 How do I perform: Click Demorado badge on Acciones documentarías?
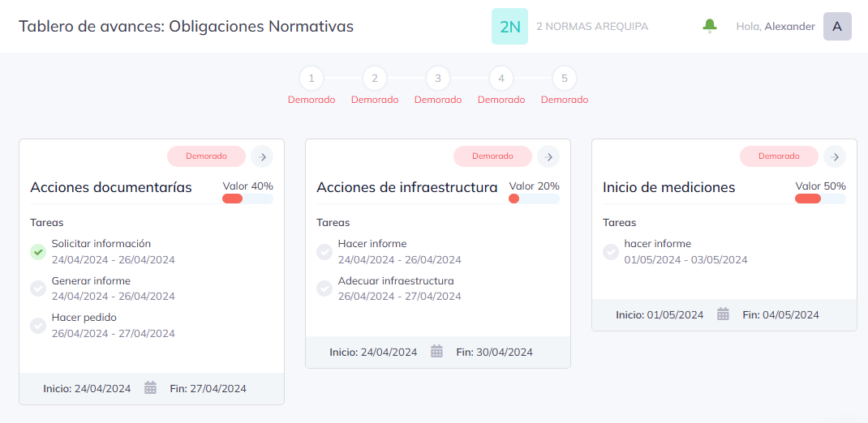[207, 156]
